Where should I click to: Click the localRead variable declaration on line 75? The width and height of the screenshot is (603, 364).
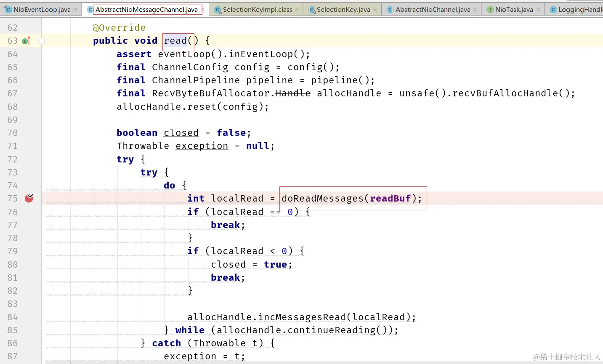pos(237,199)
